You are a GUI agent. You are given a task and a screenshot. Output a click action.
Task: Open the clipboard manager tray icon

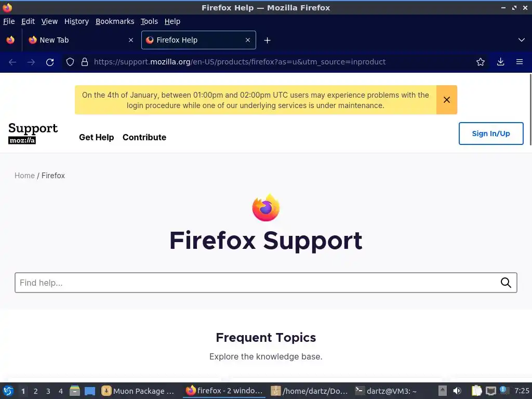point(476,391)
